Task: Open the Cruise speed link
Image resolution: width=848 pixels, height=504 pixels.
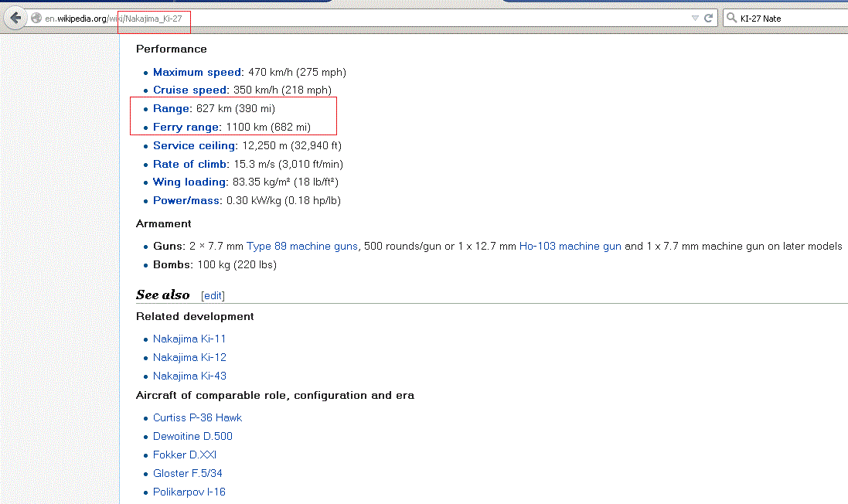Action: click(190, 90)
